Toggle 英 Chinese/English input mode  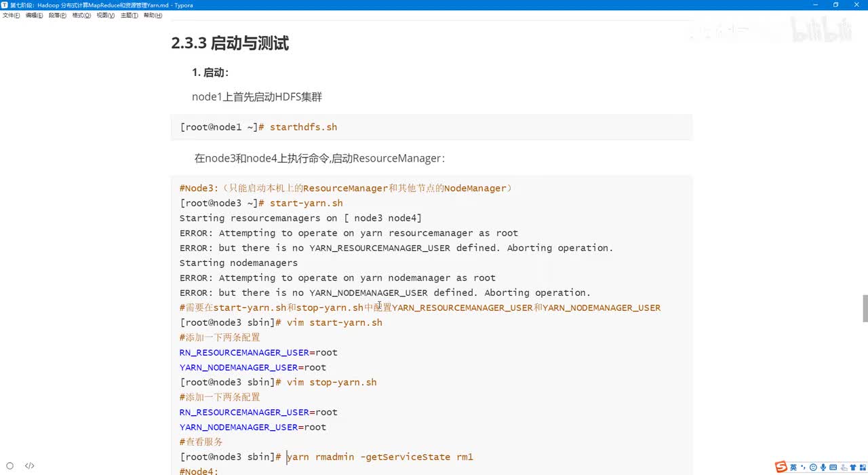(x=793, y=467)
